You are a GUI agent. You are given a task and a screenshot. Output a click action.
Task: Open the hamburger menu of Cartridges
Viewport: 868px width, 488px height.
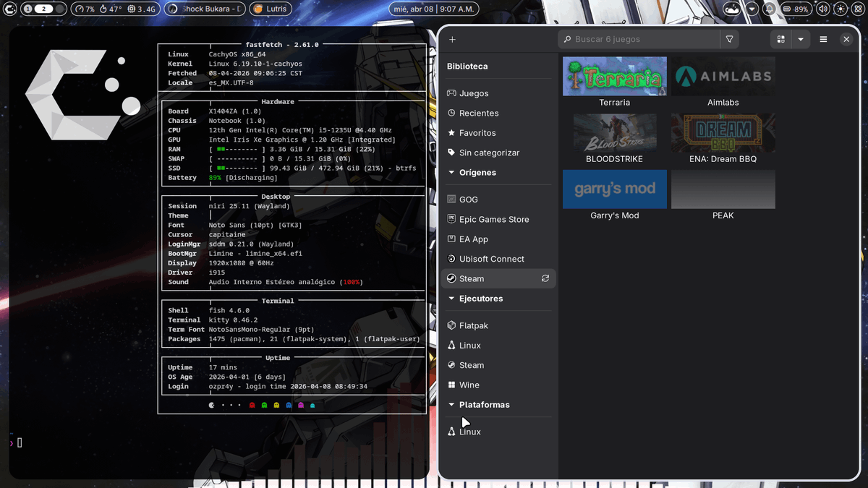pos(823,39)
